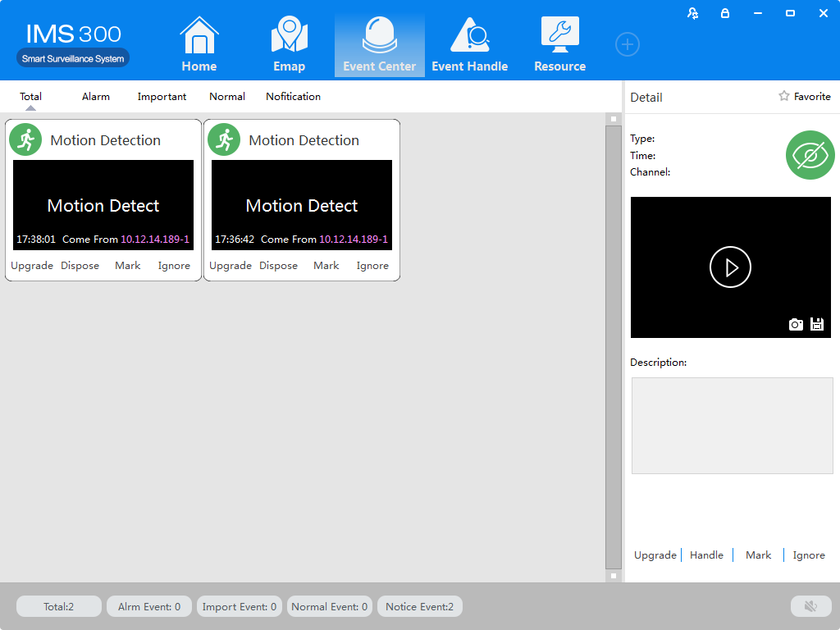Click the switch user icon in title bar
The width and height of the screenshot is (840, 630).
(x=693, y=13)
